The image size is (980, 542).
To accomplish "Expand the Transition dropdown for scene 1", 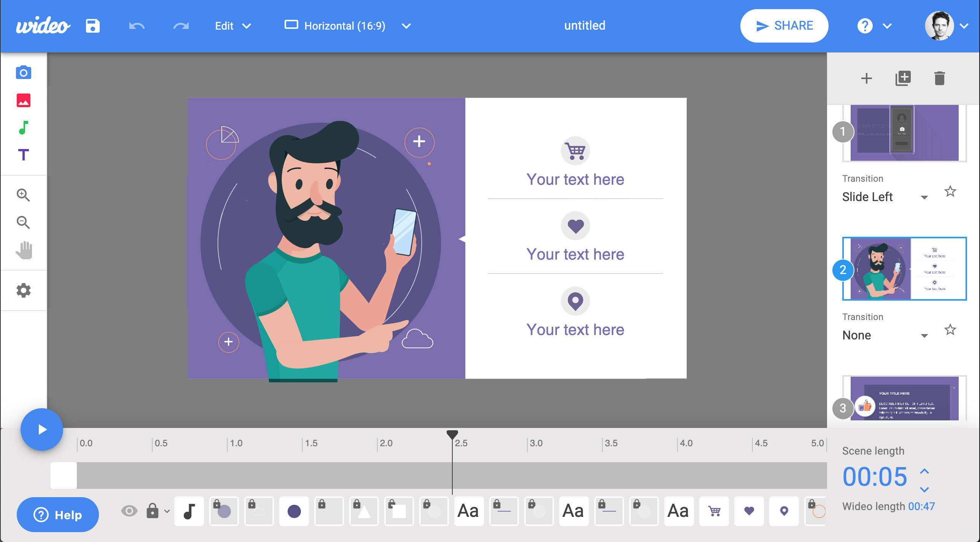I will pyautogui.click(x=924, y=196).
